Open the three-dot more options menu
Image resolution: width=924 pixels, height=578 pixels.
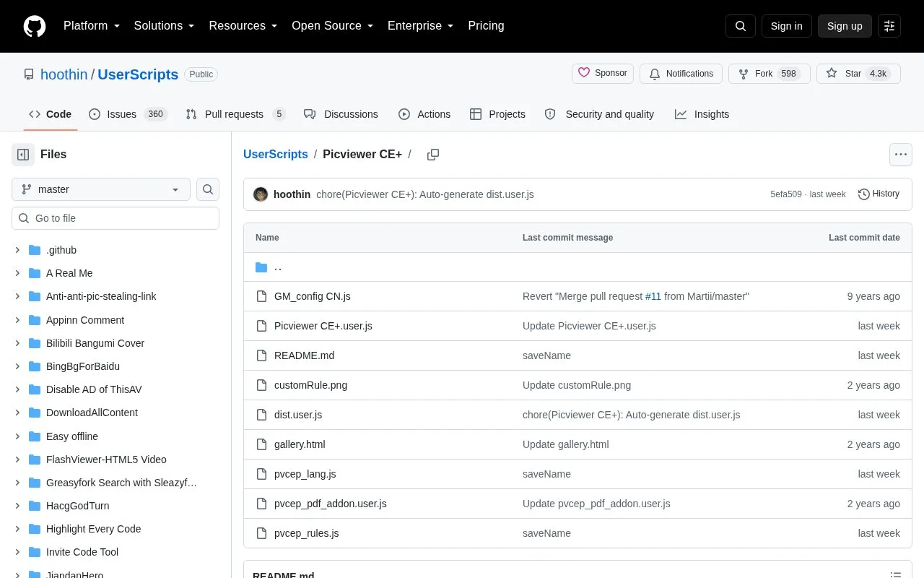pyautogui.click(x=900, y=155)
